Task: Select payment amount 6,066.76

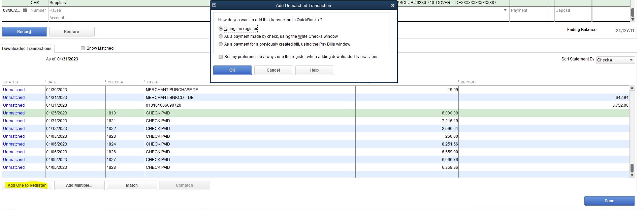Action: [x=450, y=160]
